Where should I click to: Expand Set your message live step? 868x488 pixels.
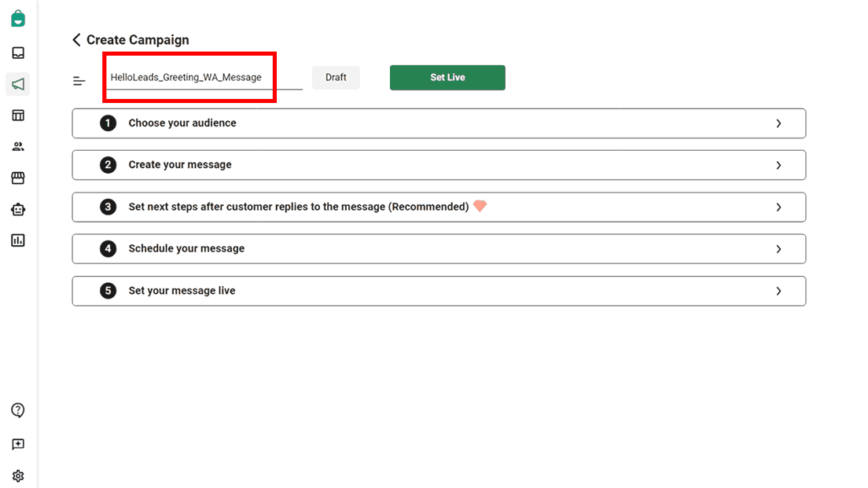pos(439,291)
